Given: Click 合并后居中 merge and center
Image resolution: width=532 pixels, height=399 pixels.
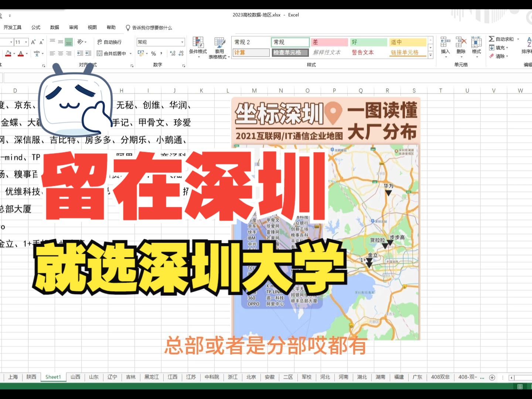Looking at the screenshot, I should [x=112, y=54].
